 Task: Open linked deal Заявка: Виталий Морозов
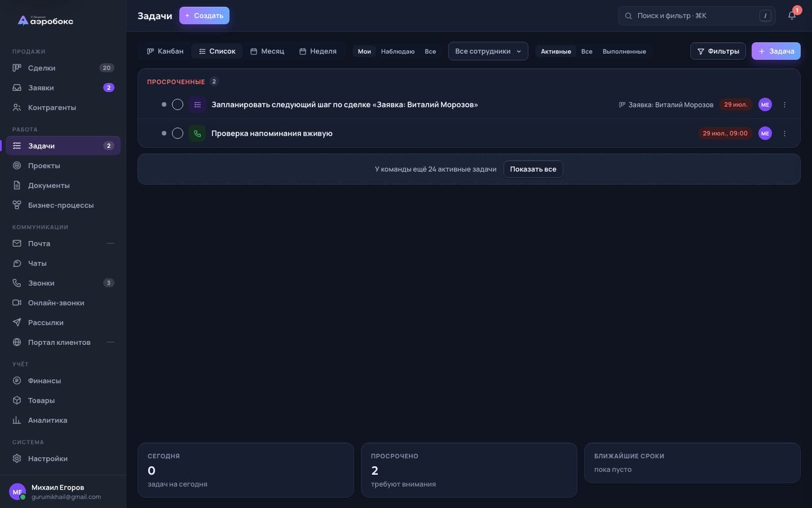coord(666,104)
